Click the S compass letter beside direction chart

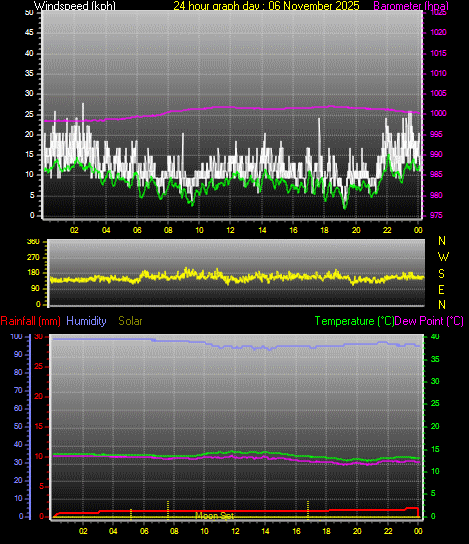click(441, 274)
